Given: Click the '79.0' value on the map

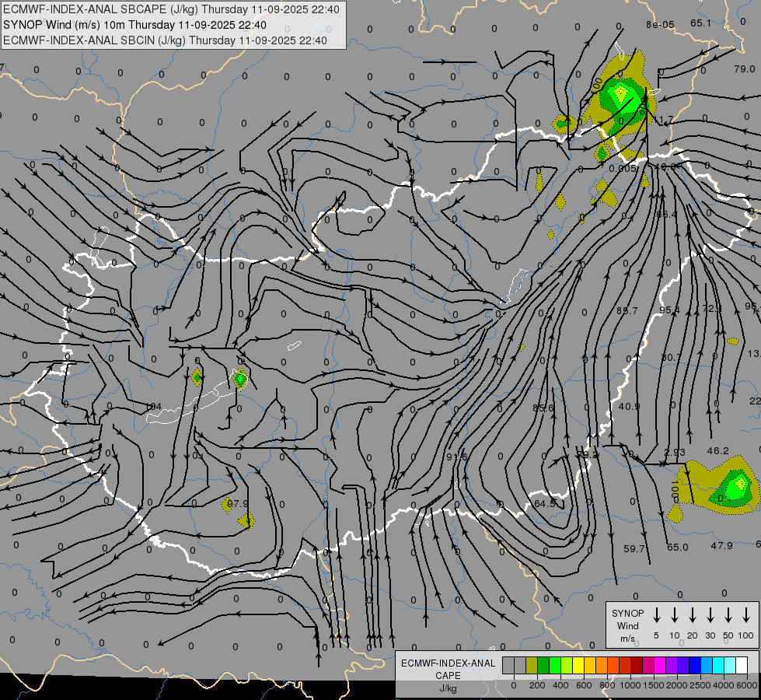Looking at the screenshot, I should pyautogui.click(x=745, y=69).
